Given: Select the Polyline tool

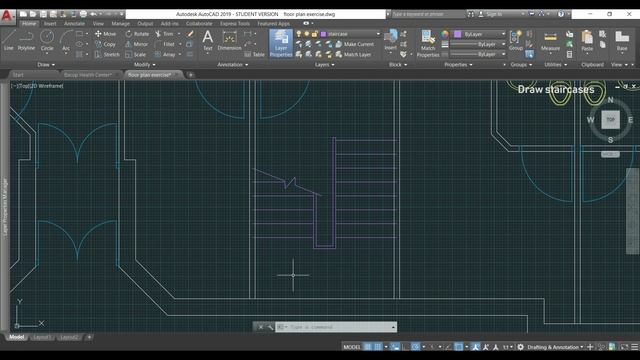Looking at the screenshot, I should tap(27, 40).
